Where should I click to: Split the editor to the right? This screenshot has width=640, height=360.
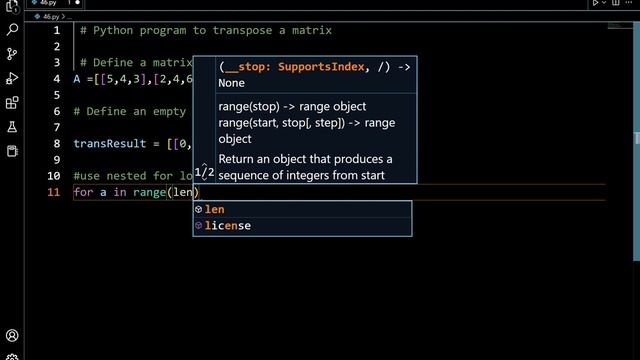[x=616, y=2]
